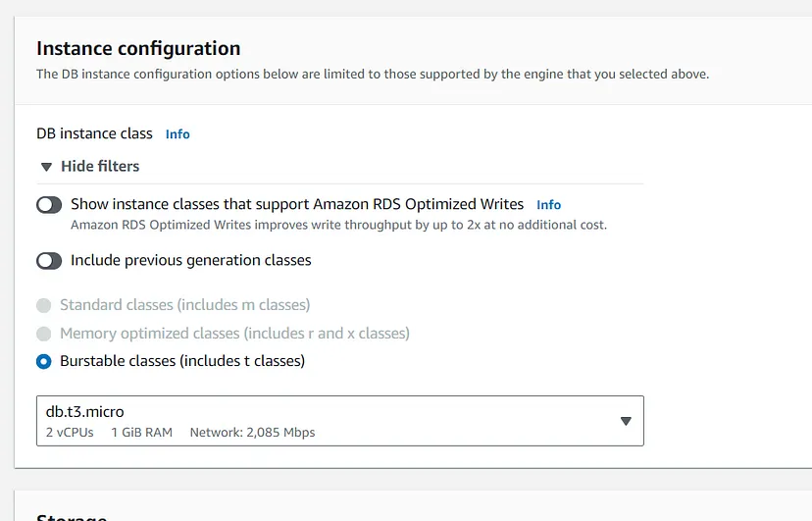Turn on Include previous generation classes switch
812x521 pixels.
(x=49, y=261)
